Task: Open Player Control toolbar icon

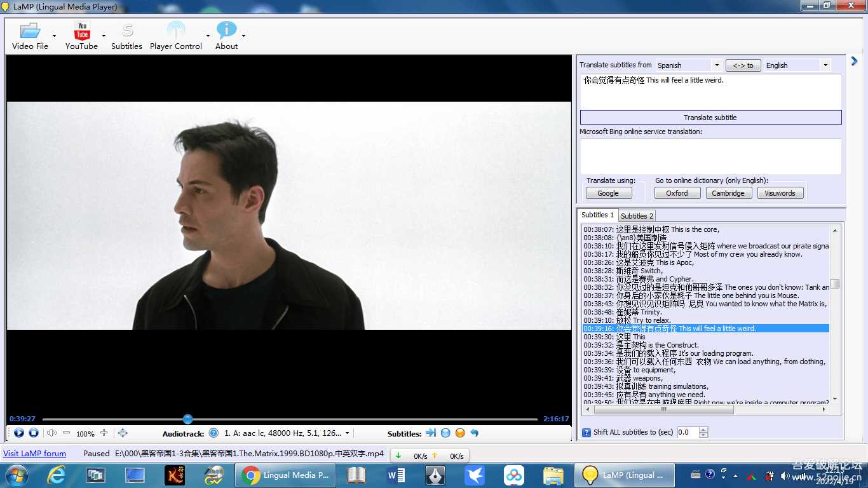Action: [176, 36]
